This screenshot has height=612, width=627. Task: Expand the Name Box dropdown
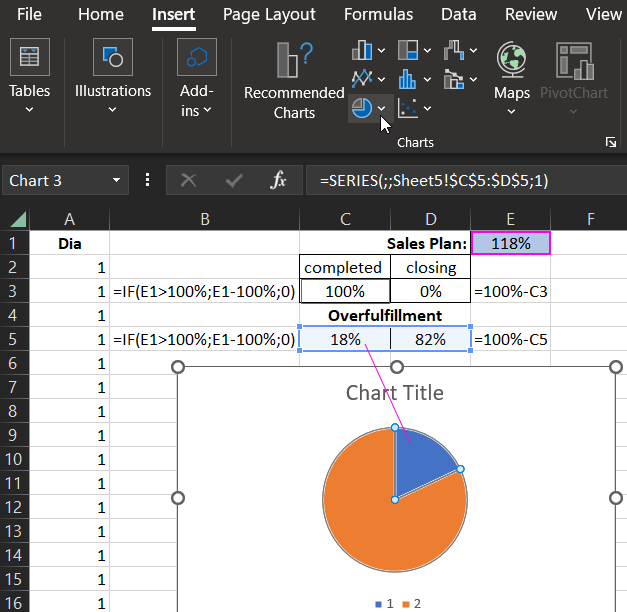click(117, 181)
